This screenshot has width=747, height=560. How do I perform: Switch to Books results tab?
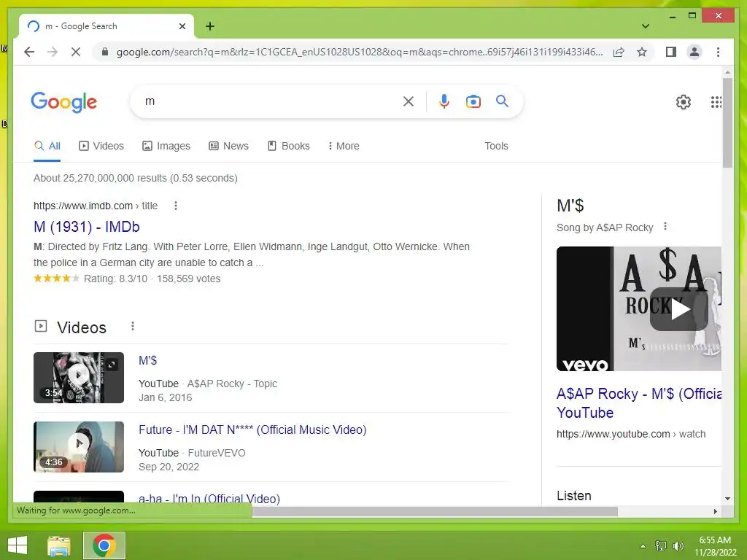(289, 146)
